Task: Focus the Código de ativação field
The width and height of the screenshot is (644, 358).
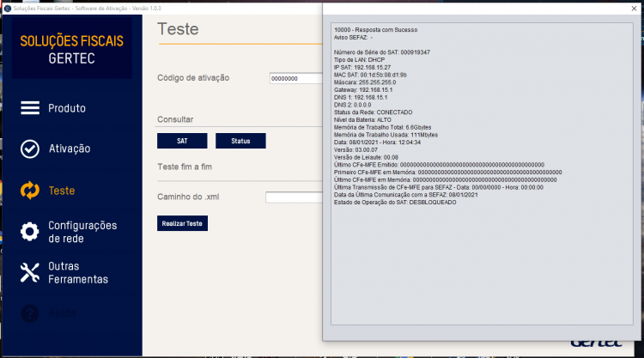Action: (295, 78)
